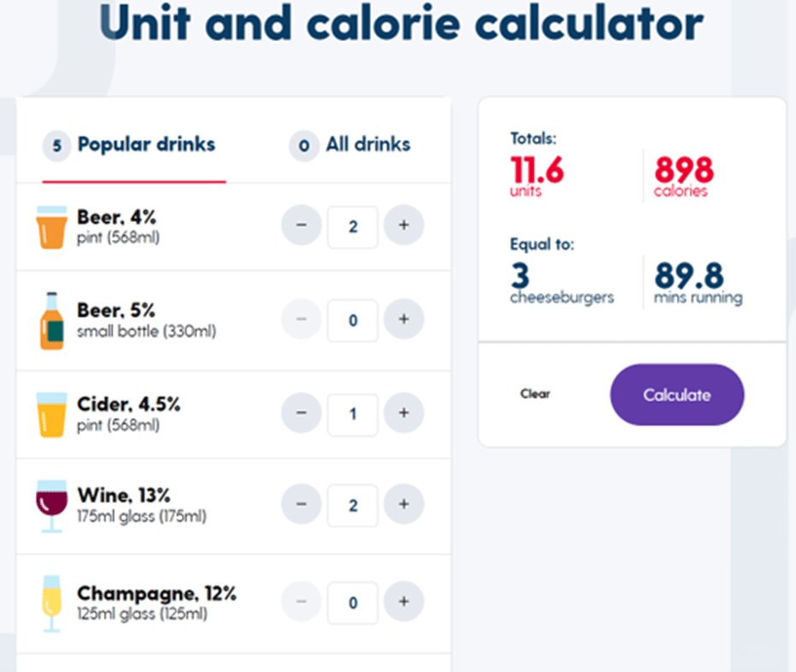The width and height of the screenshot is (796, 672).
Task: Click the Beer 5% bottle icon
Action: [x=51, y=321]
